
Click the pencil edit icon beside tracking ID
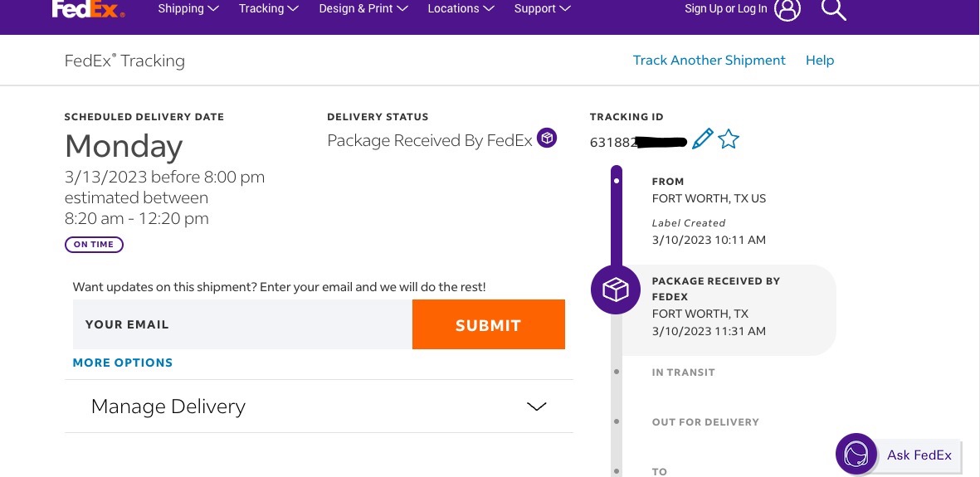point(702,139)
